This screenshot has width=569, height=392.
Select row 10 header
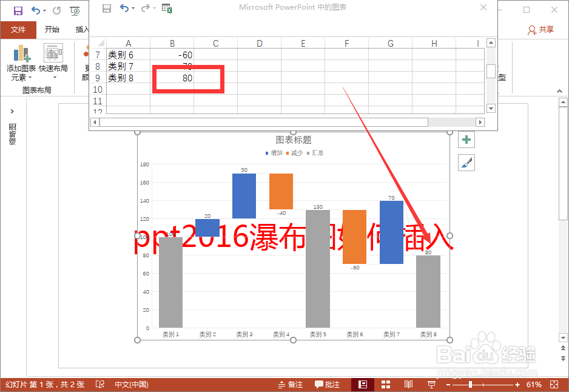[x=98, y=89]
